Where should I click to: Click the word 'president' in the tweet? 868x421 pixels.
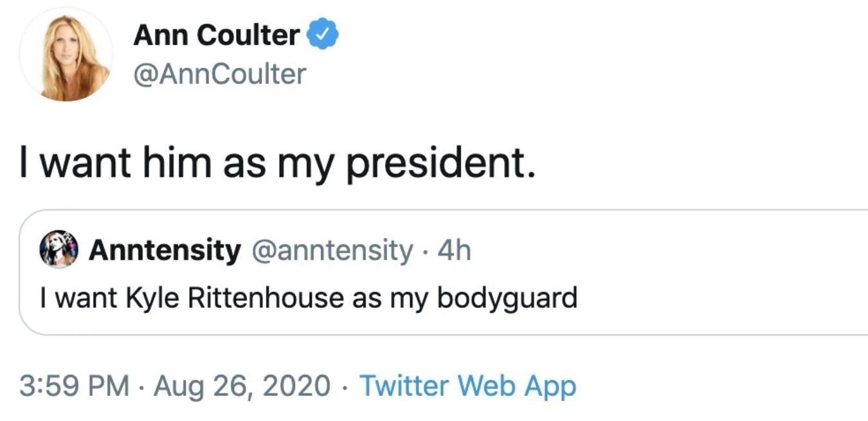click(440, 163)
